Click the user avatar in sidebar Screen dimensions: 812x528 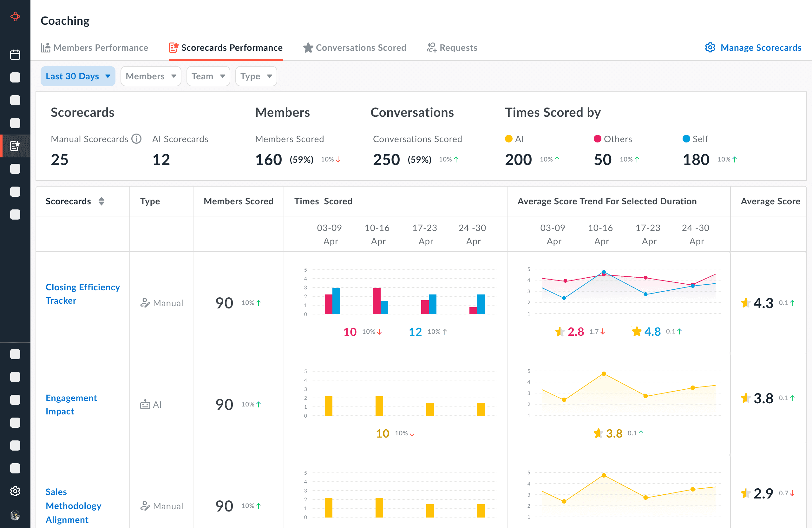click(15, 515)
